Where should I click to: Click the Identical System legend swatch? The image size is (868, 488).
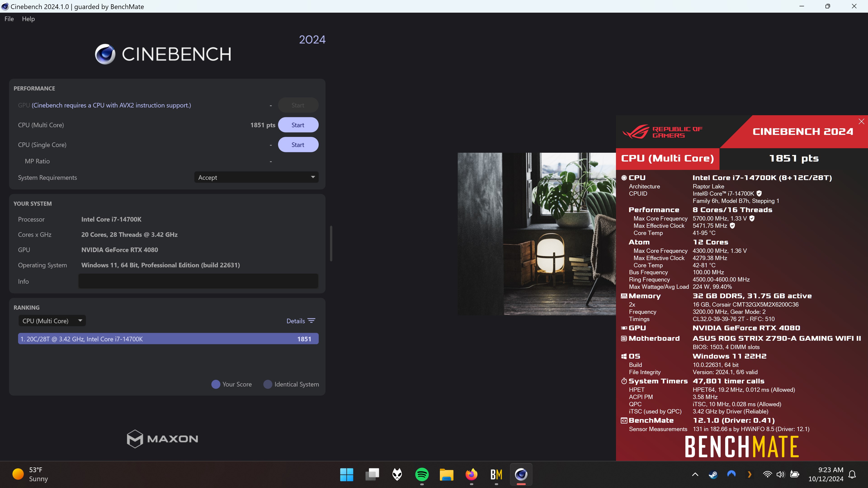(x=268, y=384)
